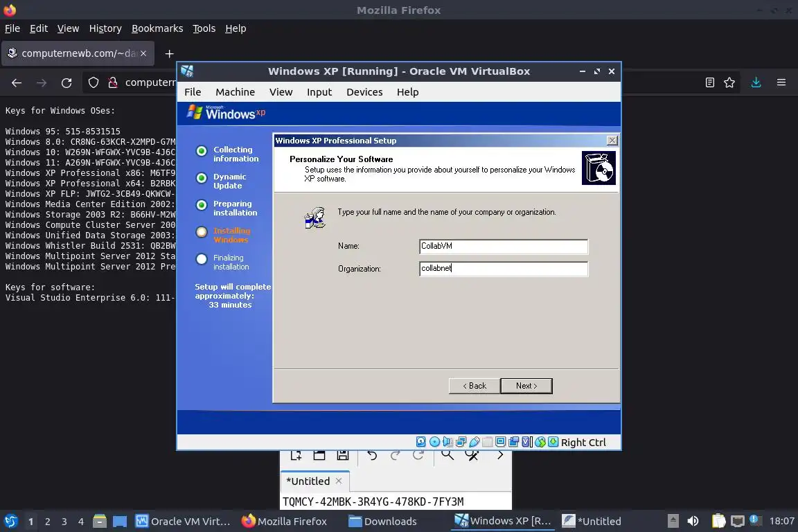Click the hard disk activity icon in VirtualBox status bar
798x532 pixels.
[x=421, y=442]
